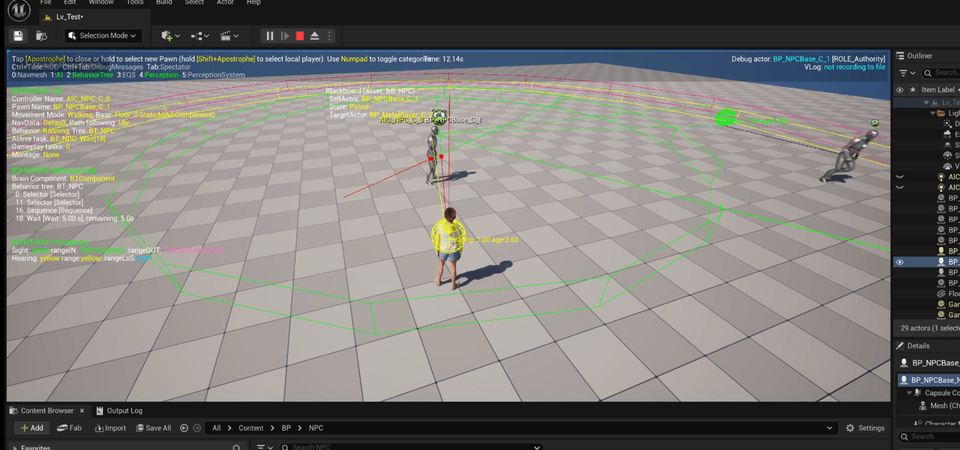Image resolution: width=960 pixels, height=450 pixels.
Task: Go forward in Content Browser history
Action: pyautogui.click(x=197, y=428)
